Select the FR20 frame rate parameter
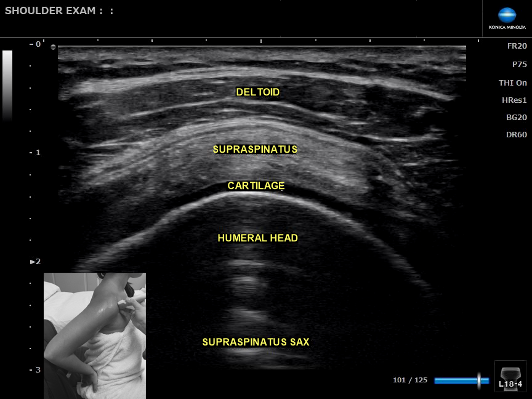Image resolution: width=532 pixels, height=399 pixels. point(517,46)
